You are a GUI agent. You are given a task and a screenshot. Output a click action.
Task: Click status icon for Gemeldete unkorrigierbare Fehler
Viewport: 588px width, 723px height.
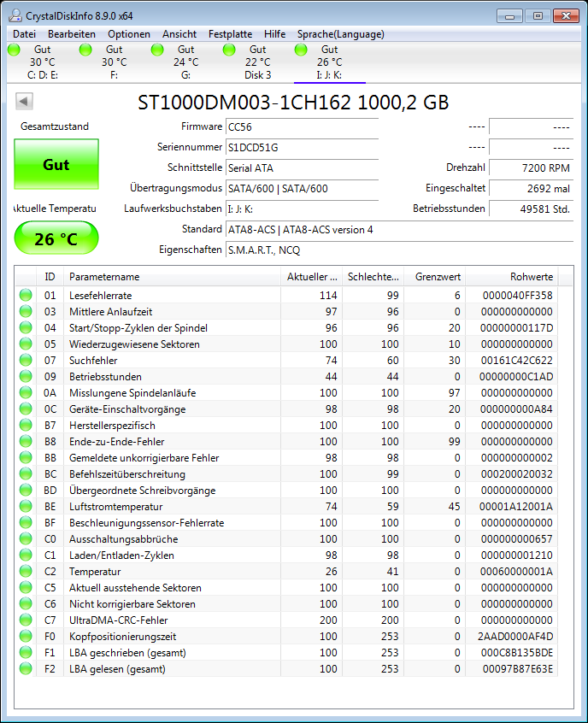point(26,457)
